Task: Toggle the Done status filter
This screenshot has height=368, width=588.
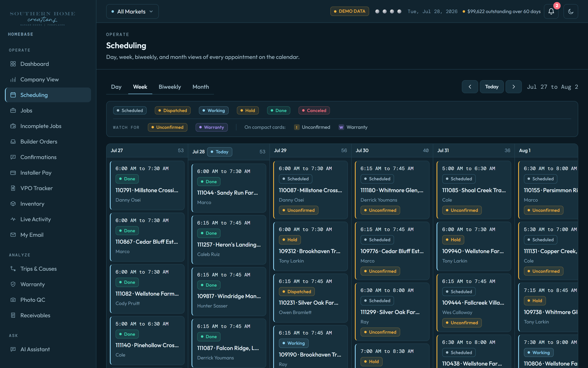Action: click(x=279, y=110)
